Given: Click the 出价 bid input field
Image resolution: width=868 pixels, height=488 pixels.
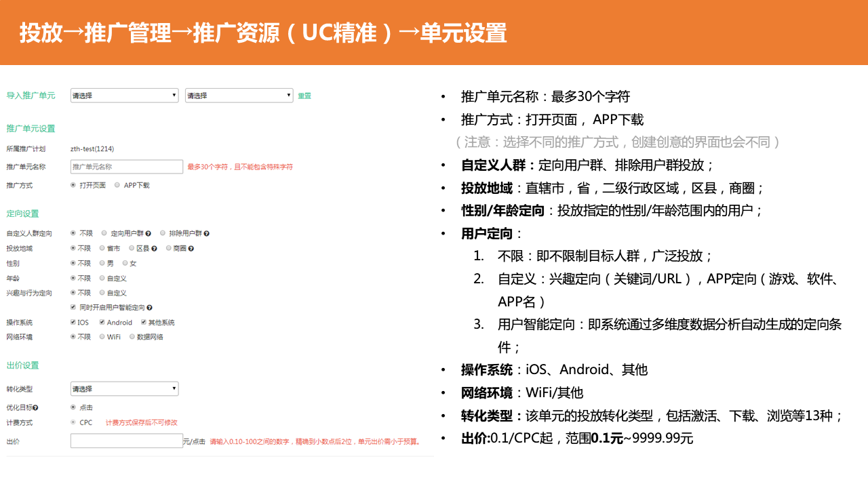Looking at the screenshot, I should tap(127, 441).
